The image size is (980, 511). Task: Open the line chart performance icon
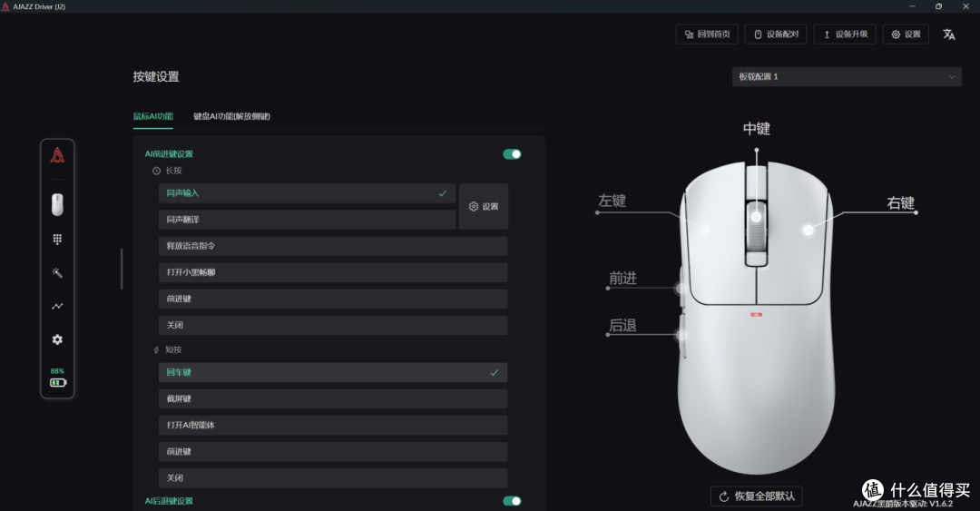57,306
